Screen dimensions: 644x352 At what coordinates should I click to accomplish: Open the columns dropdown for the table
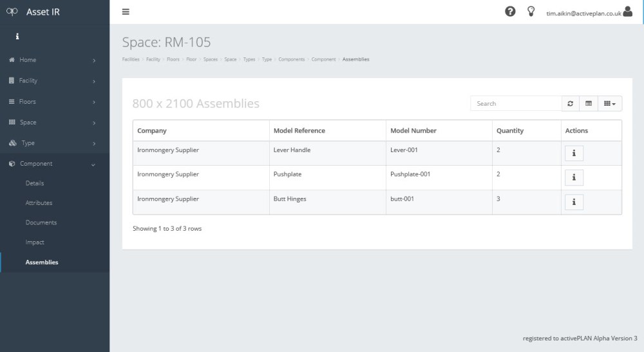[610, 103]
